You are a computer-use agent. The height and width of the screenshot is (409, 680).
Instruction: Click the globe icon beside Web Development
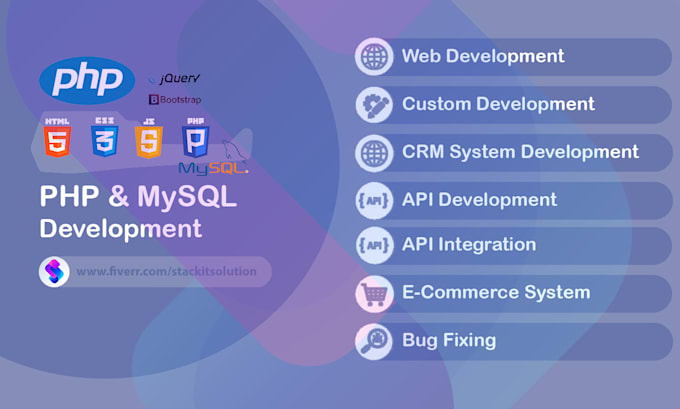(374, 57)
